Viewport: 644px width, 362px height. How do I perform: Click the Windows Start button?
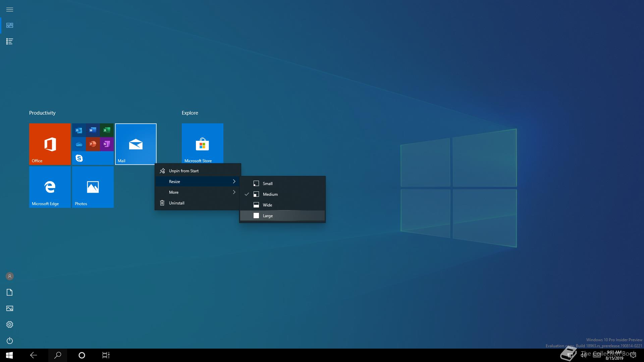9,355
